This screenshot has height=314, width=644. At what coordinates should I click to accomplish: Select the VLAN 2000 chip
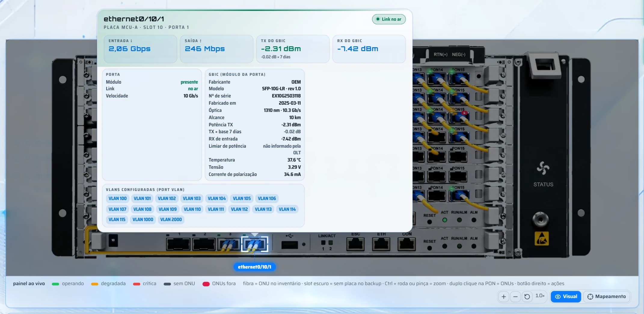point(171,220)
